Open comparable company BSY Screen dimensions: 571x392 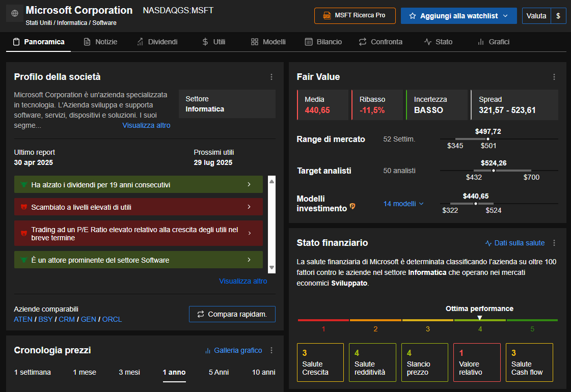point(45,319)
